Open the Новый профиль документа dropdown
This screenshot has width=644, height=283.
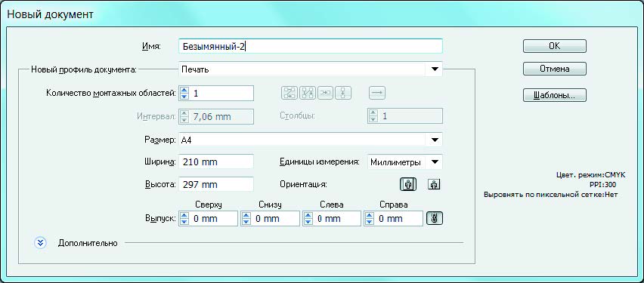point(311,69)
